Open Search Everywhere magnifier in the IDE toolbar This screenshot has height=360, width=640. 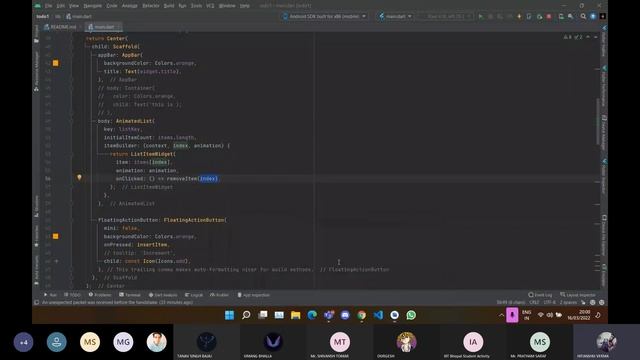(583, 16)
